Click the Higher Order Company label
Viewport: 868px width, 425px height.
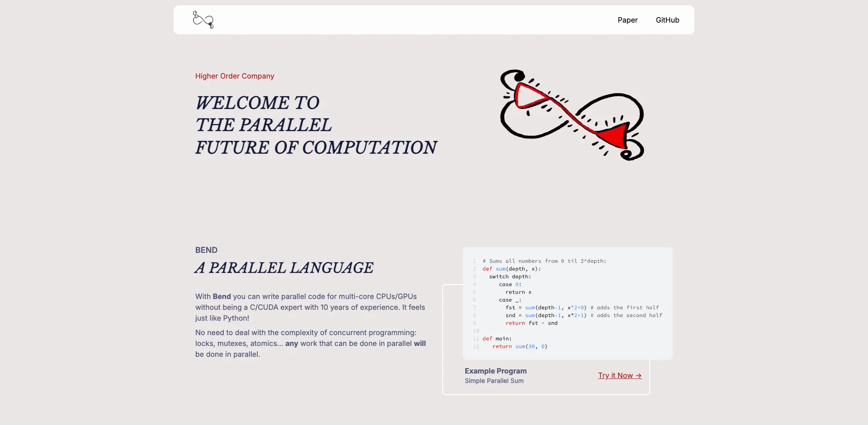(235, 76)
